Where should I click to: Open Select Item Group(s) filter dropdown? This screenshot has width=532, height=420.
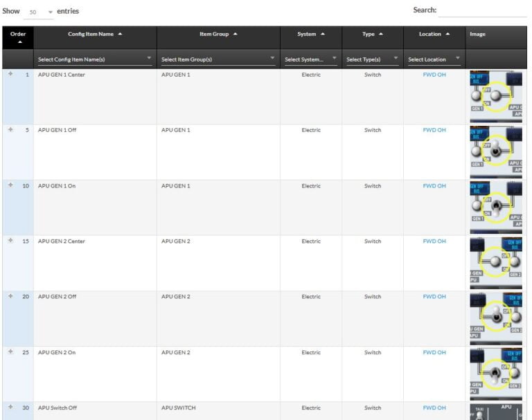tap(218, 59)
